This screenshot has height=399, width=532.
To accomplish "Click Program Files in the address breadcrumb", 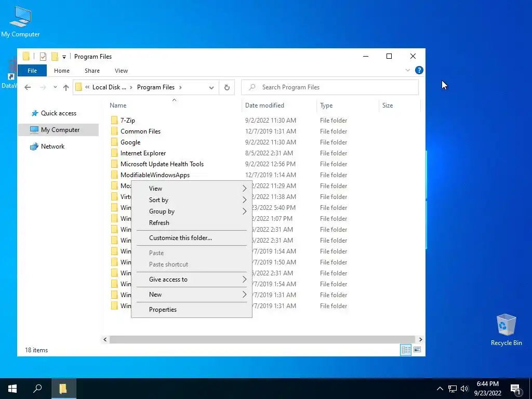I will pyautogui.click(x=156, y=87).
